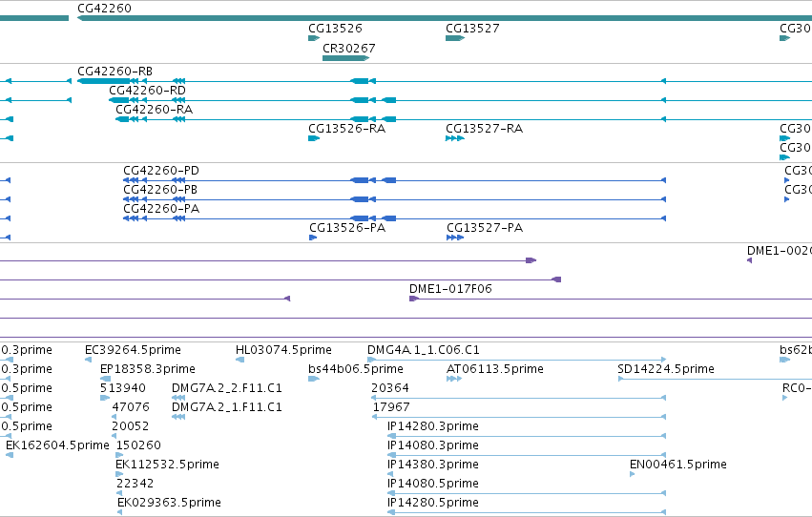Viewport: 812px width, 517px height.
Task: Select the 22342 feature label
Action: pyautogui.click(x=135, y=485)
